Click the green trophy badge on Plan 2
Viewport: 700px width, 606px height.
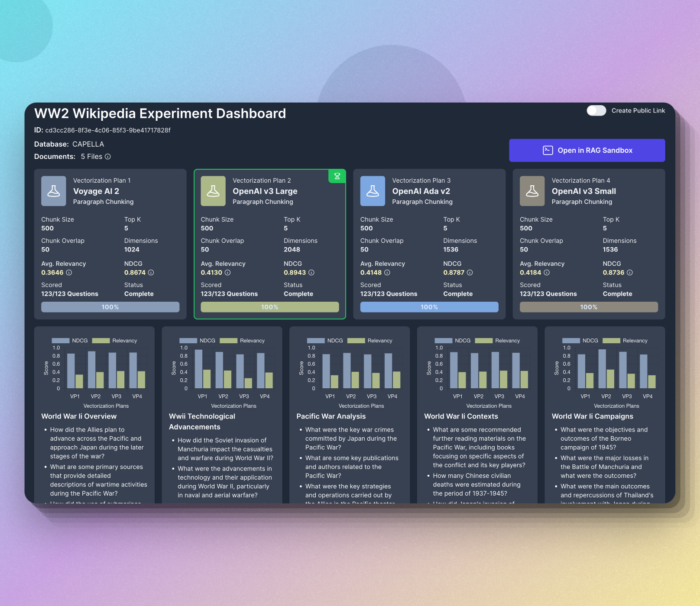[337, 176]
